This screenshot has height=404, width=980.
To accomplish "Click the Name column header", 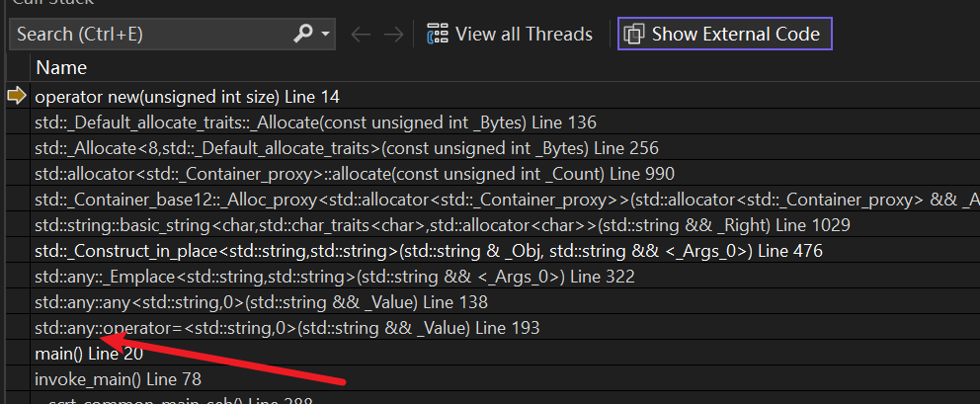I will (61, 68).
